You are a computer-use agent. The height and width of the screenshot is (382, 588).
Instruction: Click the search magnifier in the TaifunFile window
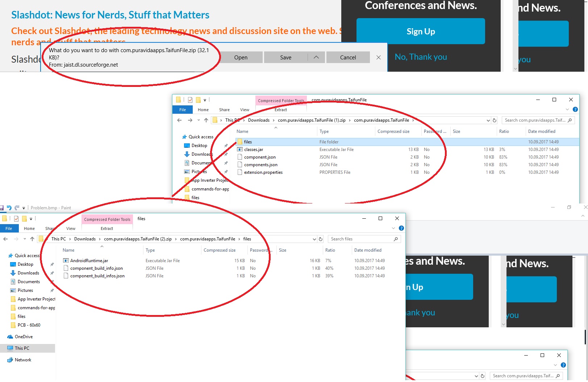570,120
